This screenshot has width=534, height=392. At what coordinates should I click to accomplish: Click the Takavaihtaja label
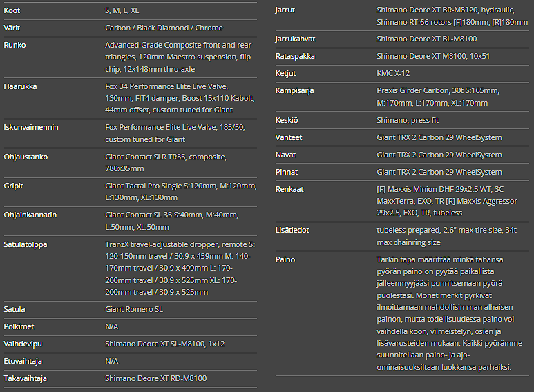pyautogui.click(x=26, y=378)
